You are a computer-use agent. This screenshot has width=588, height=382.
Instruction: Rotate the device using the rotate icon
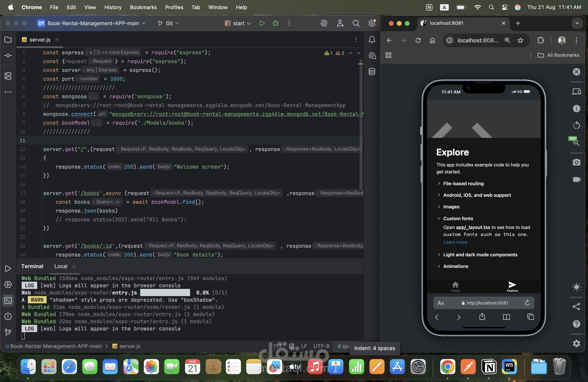coord(576,125)
